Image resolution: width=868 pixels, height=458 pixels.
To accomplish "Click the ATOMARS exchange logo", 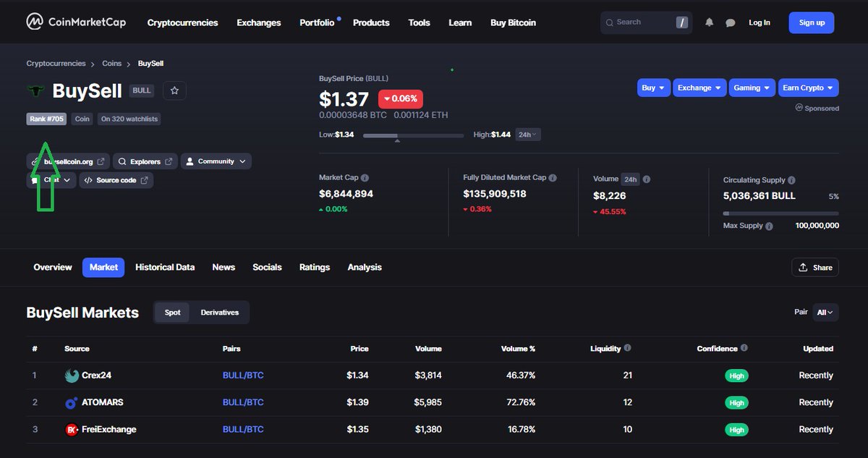I will point(72,403).
